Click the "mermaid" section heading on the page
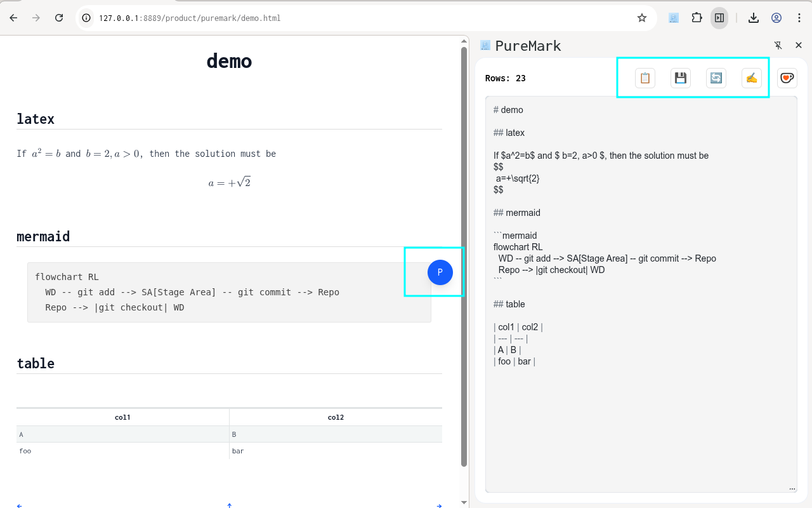Image resolution: width=812 pixels, height=508 pixels. [x=43, y=236]
